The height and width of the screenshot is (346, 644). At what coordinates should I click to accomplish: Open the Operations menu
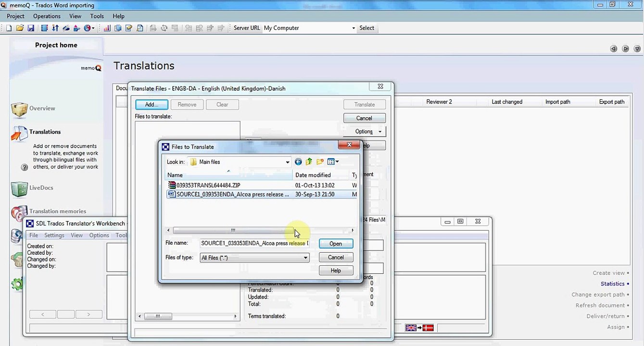[47, 16]
